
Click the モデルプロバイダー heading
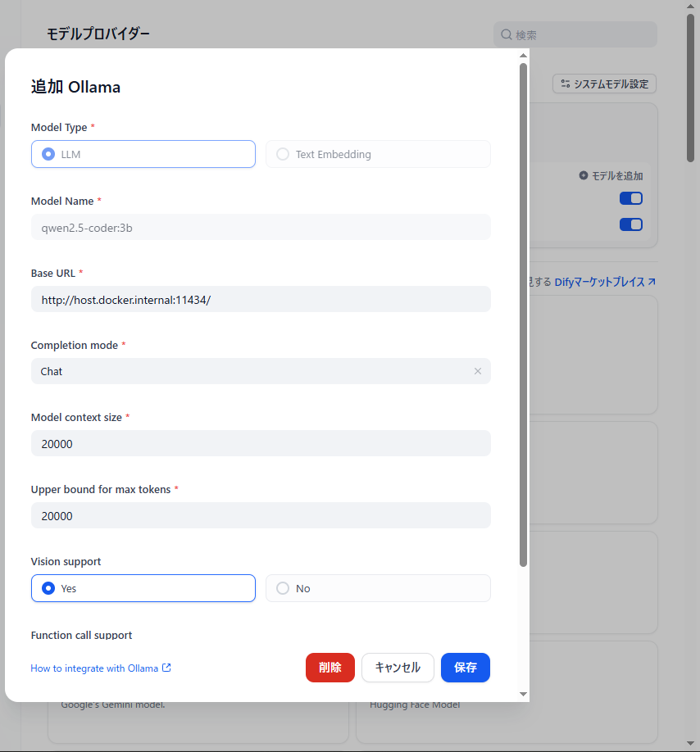point(98,34)
